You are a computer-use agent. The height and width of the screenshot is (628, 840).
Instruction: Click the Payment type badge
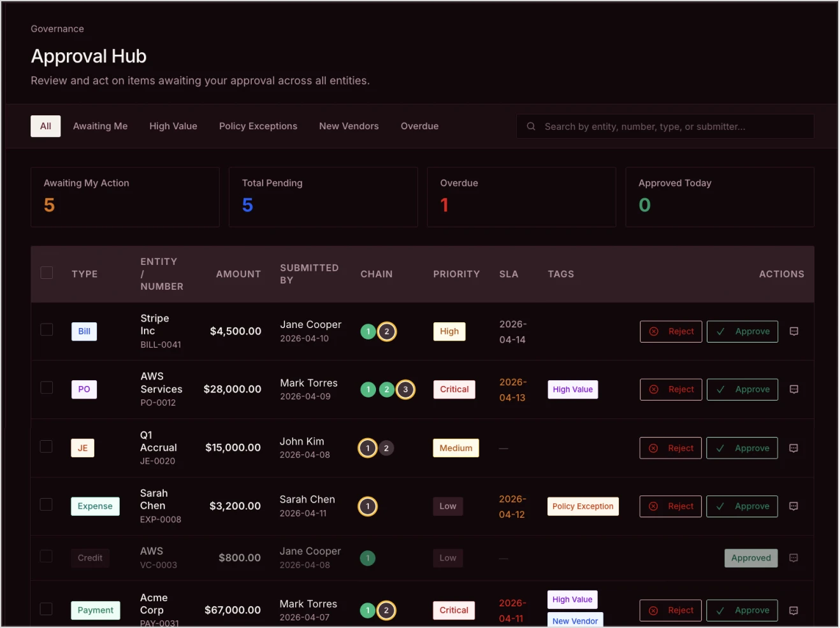96,610
